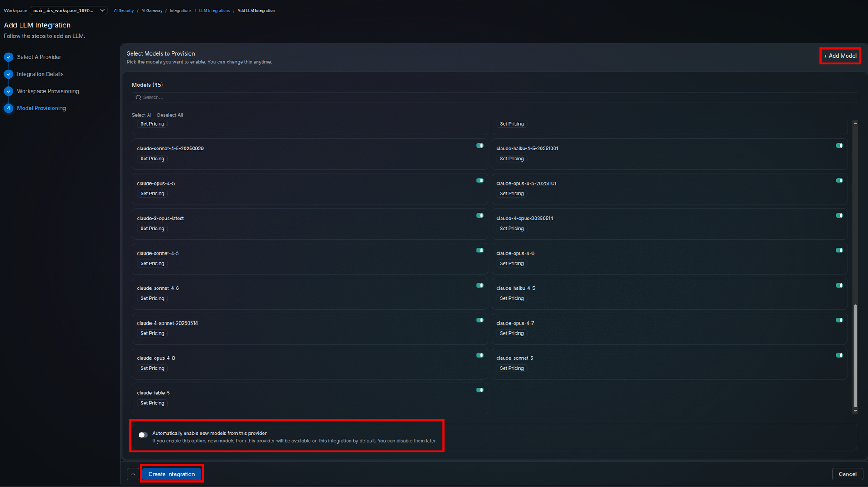
Task: Click the step 4 Model Provisioning circle icon
Action: (x=9, y=108)
